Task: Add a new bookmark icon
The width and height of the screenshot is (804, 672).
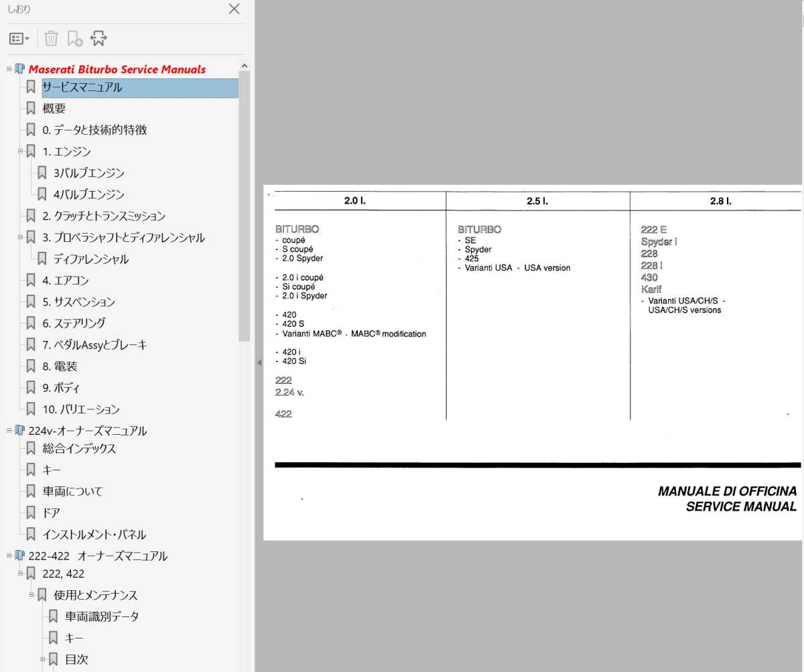Action: click(75, 38)
